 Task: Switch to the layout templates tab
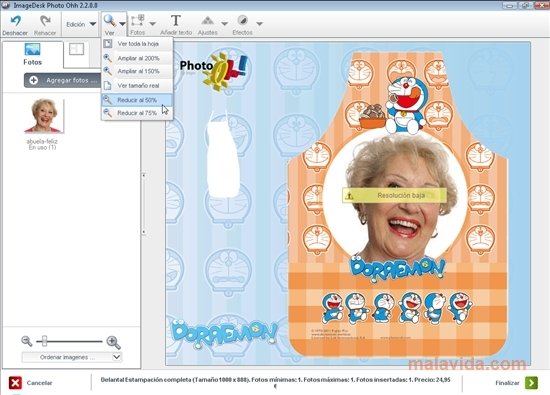(x=76, y=49)
